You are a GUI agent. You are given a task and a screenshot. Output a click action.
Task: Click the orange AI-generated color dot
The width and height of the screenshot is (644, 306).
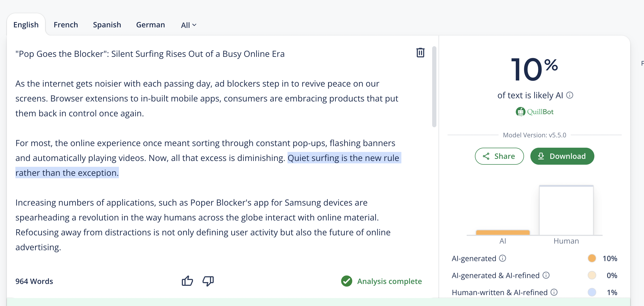[592, 258]
